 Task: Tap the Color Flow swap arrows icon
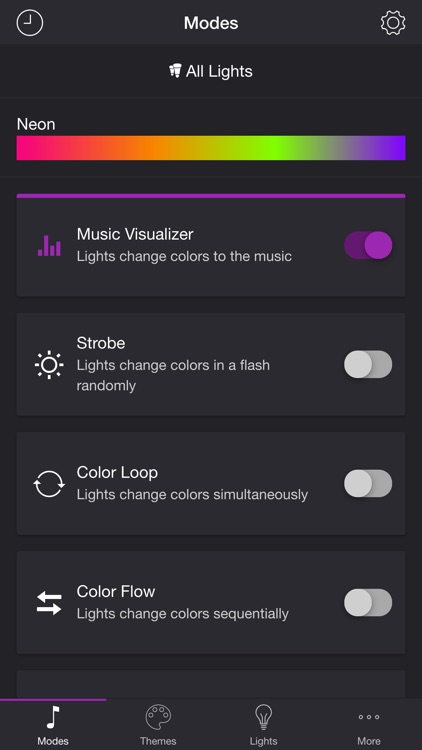49,603
